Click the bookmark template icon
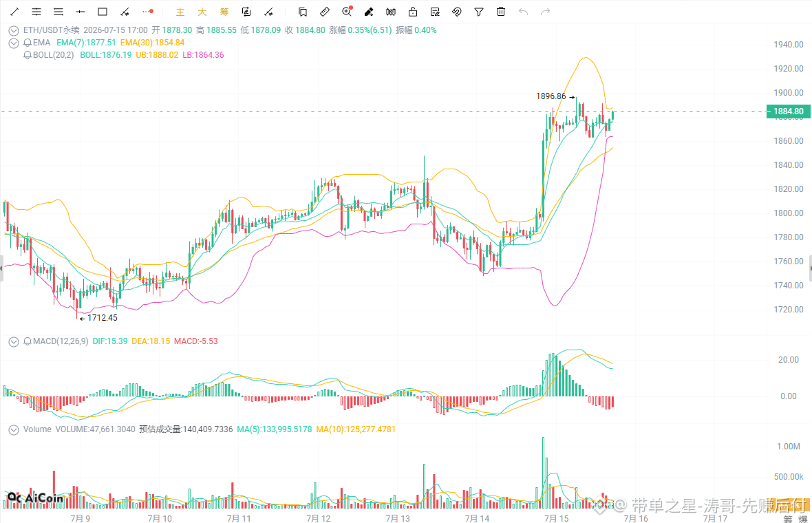The width and height of the screenshot is (812, 523). click(303, 12)
